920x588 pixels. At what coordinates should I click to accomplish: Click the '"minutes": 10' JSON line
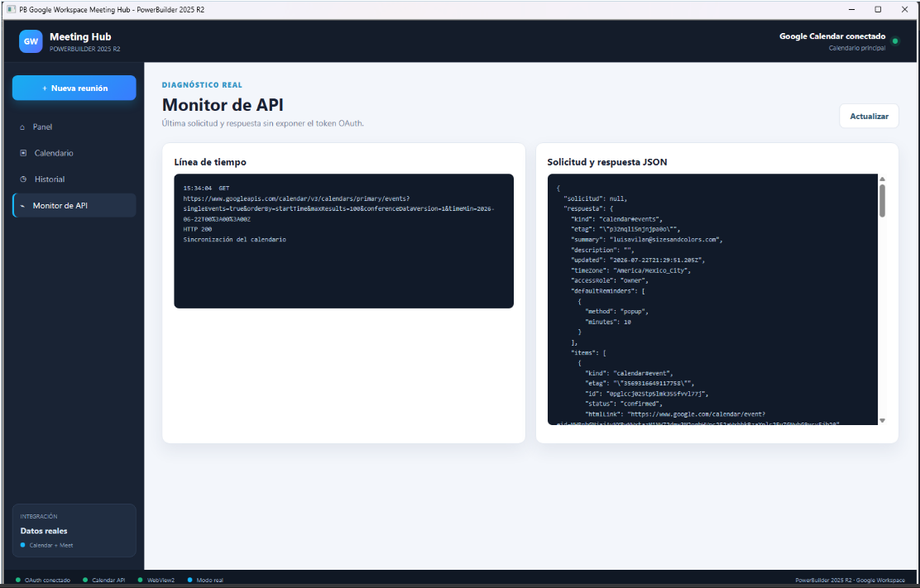[x=608, y=322]
